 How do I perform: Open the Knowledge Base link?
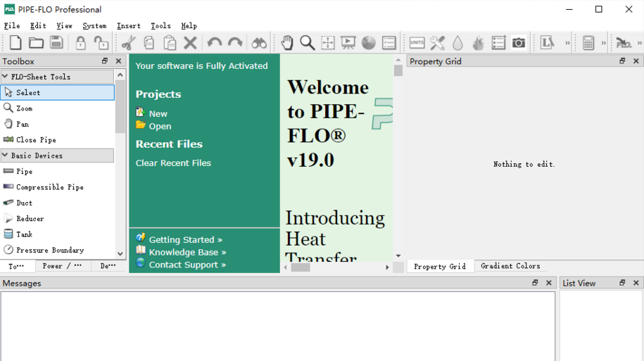point(187,252)
